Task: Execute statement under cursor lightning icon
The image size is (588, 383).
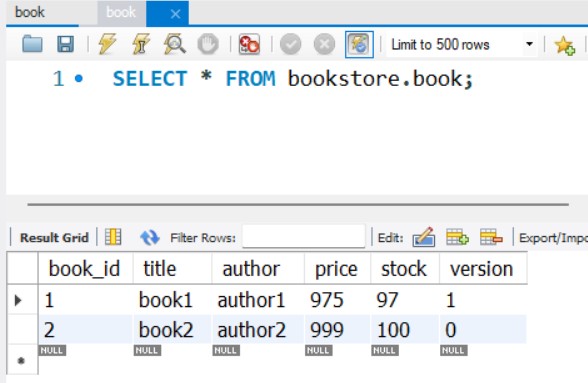Action: [141, 44]
